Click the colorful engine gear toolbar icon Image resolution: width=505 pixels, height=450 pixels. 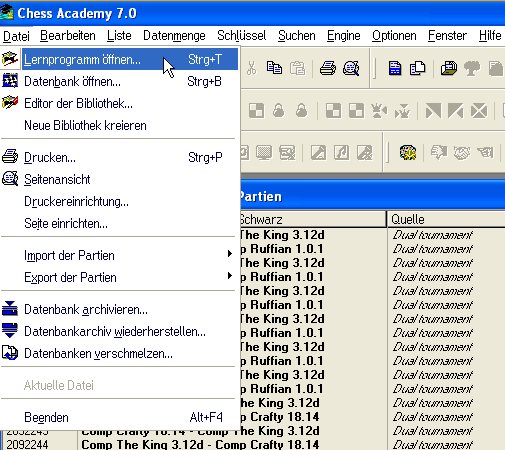[x=408, y=153]
